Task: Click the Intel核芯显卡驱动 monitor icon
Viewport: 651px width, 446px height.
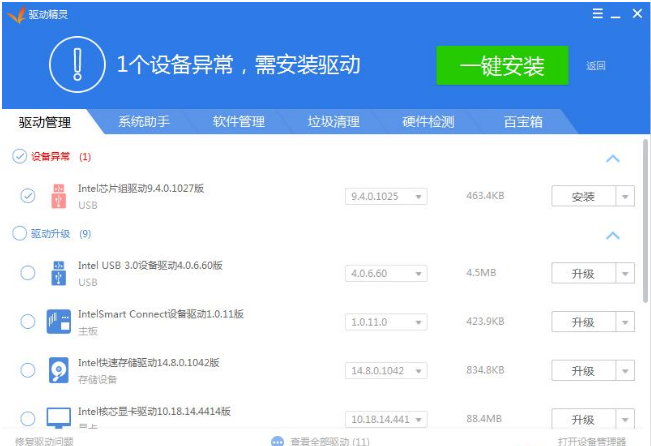Action: (58, 418)
